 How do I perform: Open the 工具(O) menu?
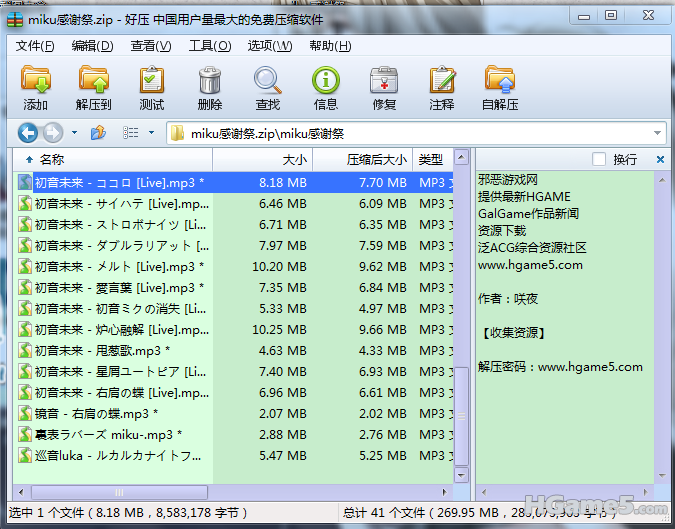(x=210, y=46)
